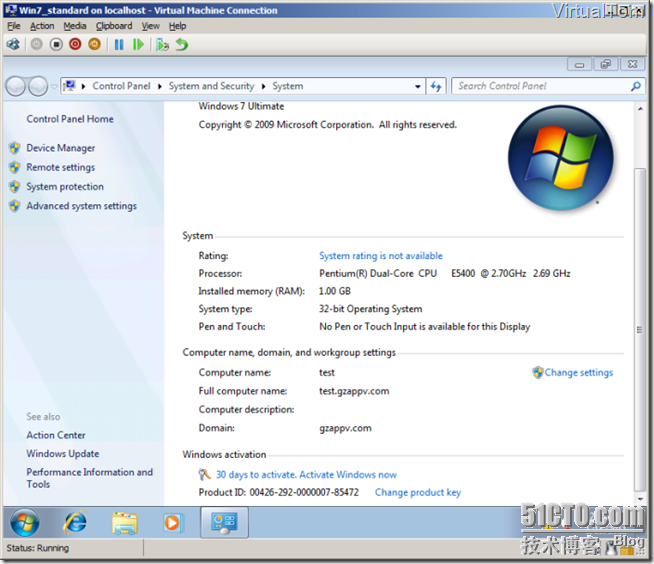Click the Back navigation button

16,86
